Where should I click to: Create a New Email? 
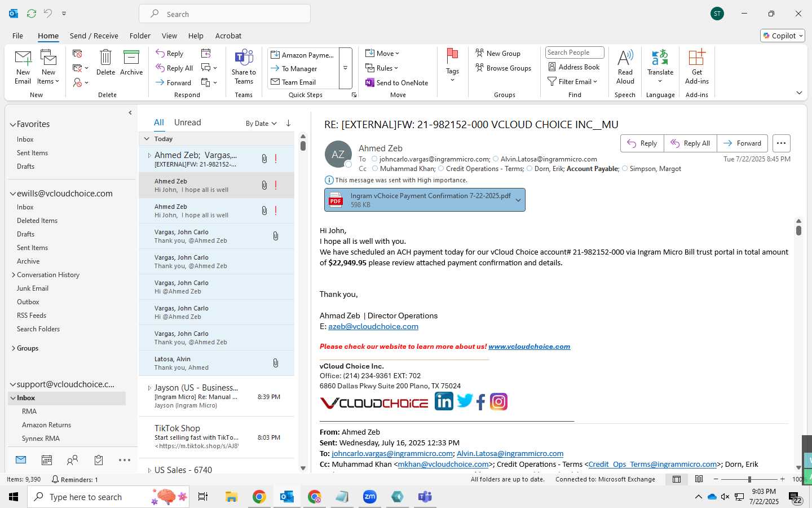(23, 67)
